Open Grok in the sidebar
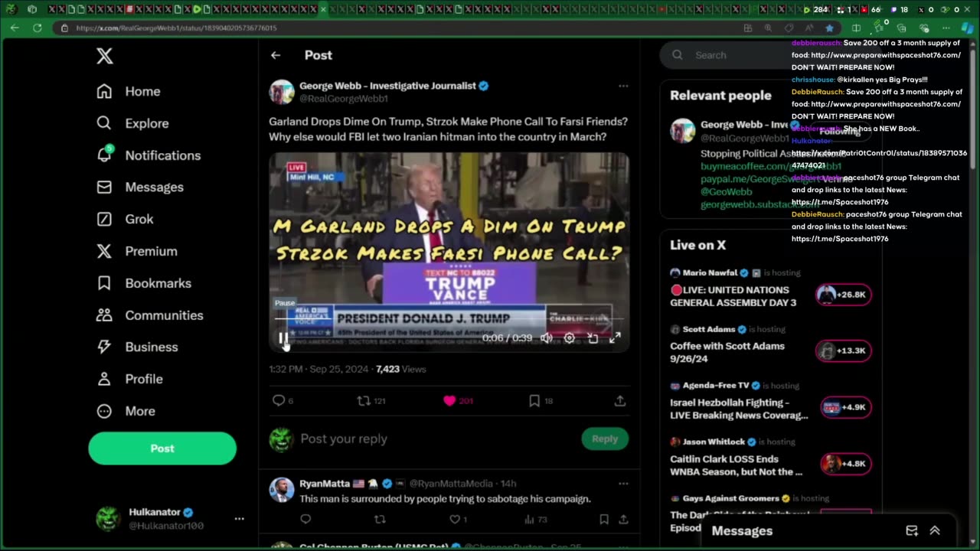Viewport: 980px width, 551px height. point(125,219)
